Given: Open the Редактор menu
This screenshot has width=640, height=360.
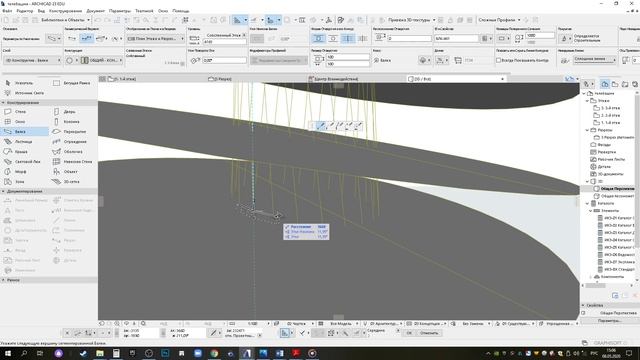Looking at the screenshot, I should [24, 11].
